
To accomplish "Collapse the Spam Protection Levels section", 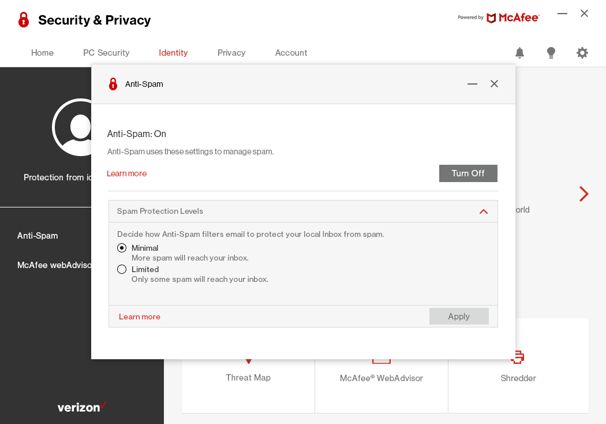I will (483, 211).
